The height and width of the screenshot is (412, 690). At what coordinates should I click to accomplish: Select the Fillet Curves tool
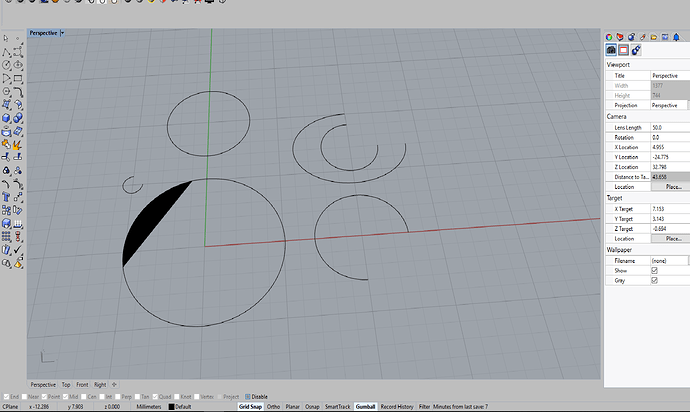(x=18, y=92)
